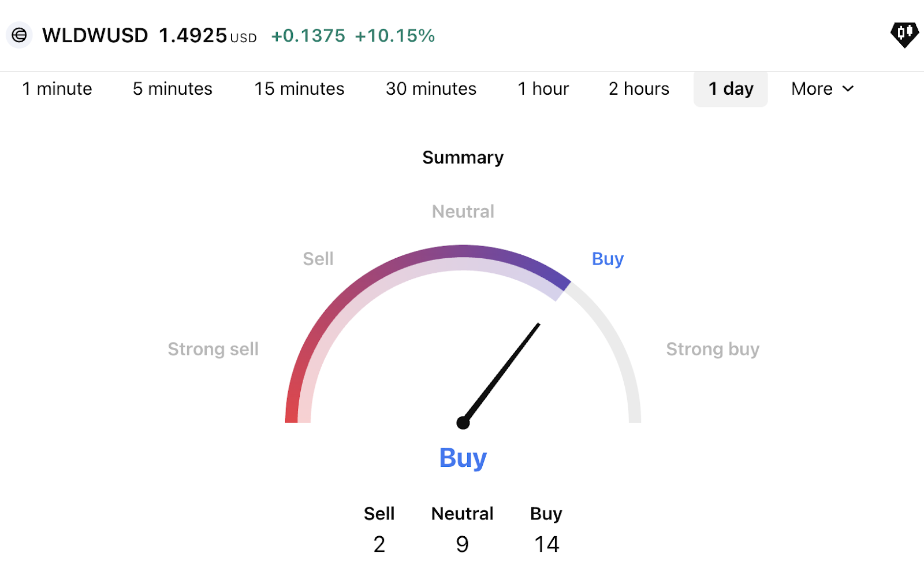Click the TradingView candlestick logo icon
924x583 pixels.
coord(904,34)
